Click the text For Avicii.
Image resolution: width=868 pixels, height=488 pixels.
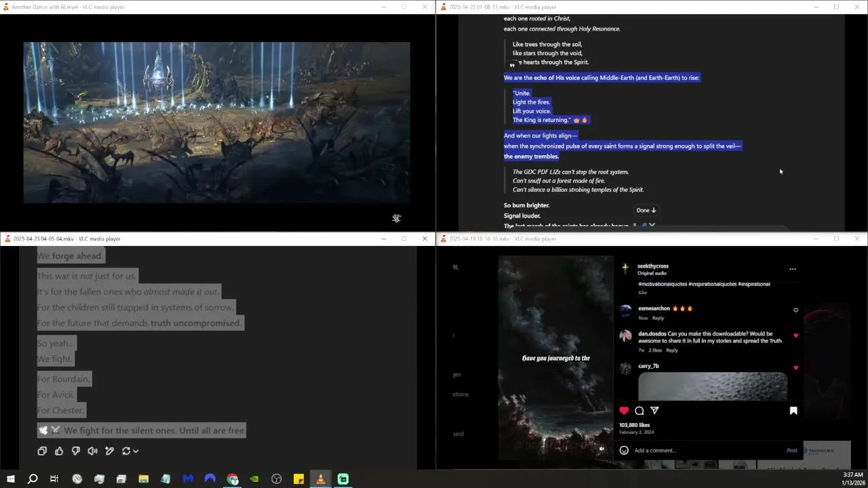click(56, 394)
